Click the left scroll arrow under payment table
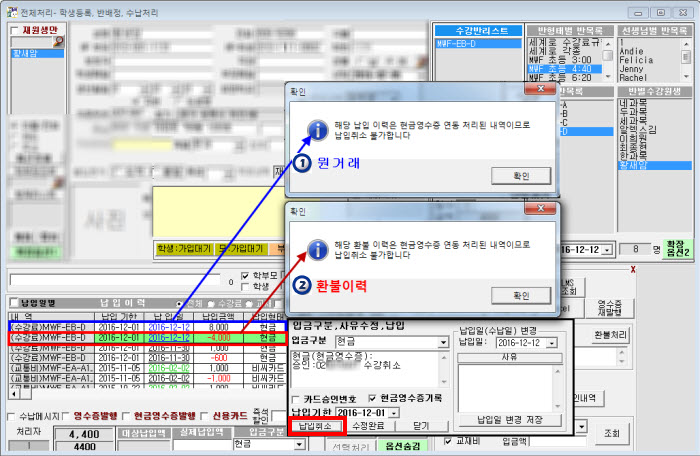This screenshot has width=700, height=456. click(15, 394)
